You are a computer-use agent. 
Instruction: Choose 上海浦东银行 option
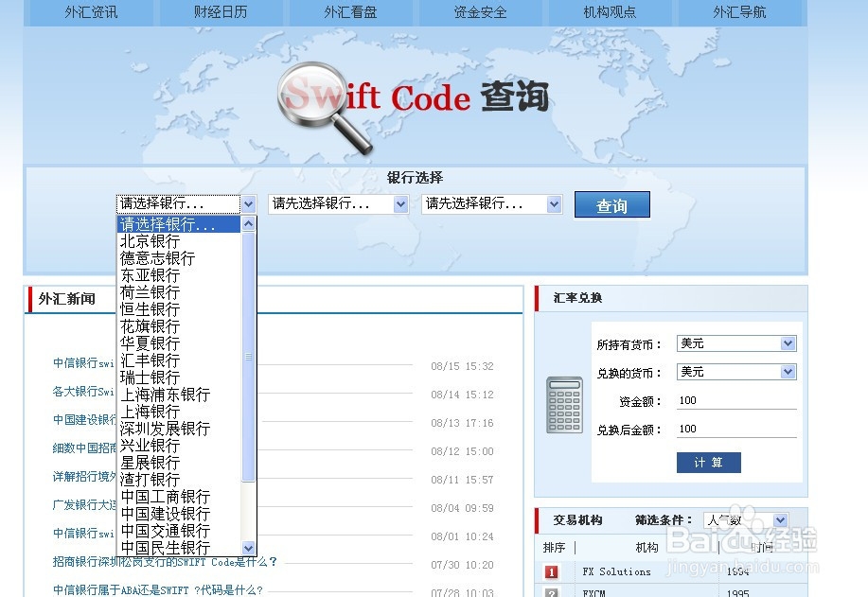[x=179, y=395]
